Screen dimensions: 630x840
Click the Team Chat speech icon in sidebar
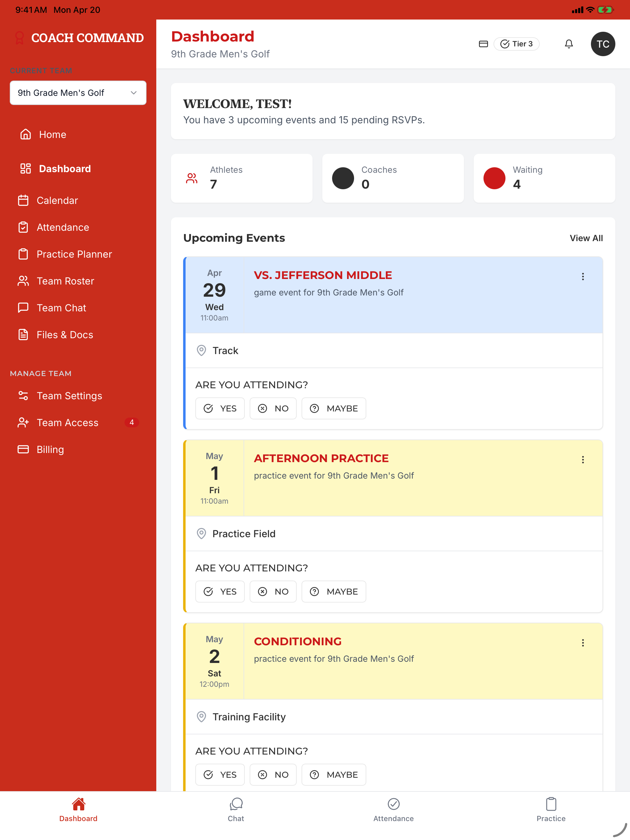pyautogui.click(x=23, y=308)
